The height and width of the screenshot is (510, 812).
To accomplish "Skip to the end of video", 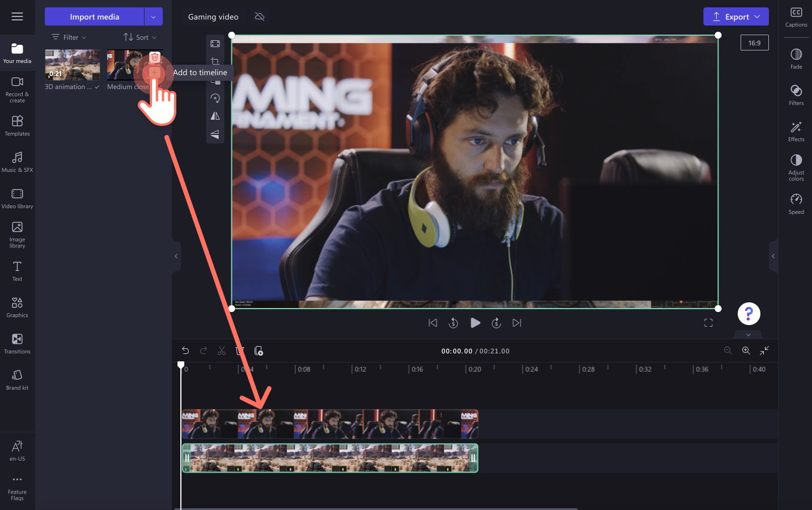I will click(517, 323).
